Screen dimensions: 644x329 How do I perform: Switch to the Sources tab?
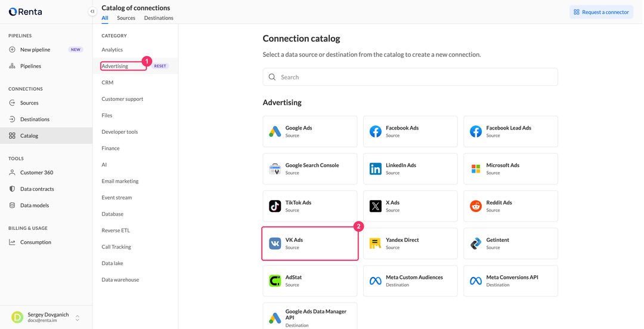pyautogui.click(x=126, y=18)
